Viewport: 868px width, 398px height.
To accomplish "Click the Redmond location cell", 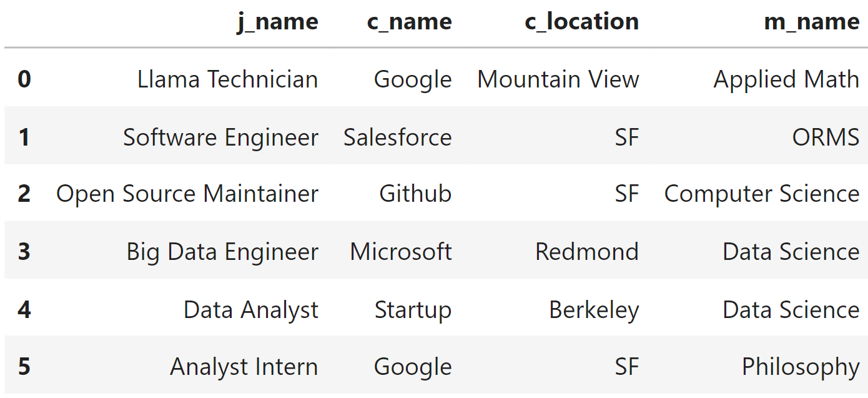I will click(x=587, y=252).
